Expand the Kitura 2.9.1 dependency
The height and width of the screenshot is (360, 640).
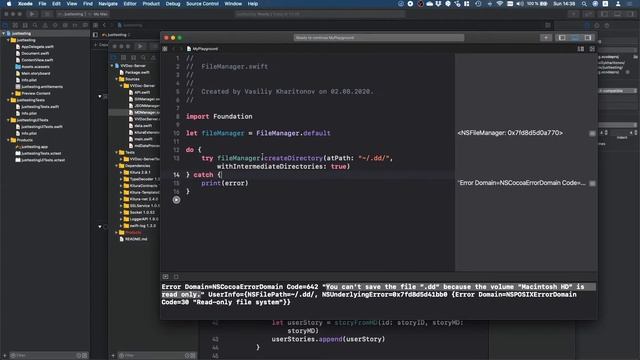[x=122, y=172]
